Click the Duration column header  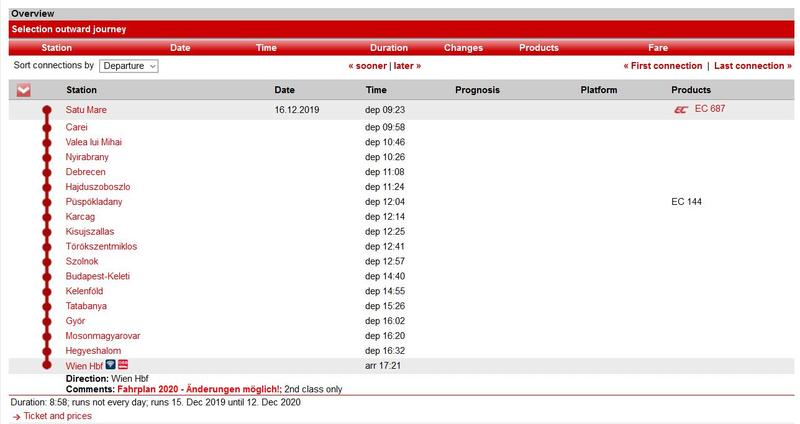pyautogui.click(x=388, y=48)
